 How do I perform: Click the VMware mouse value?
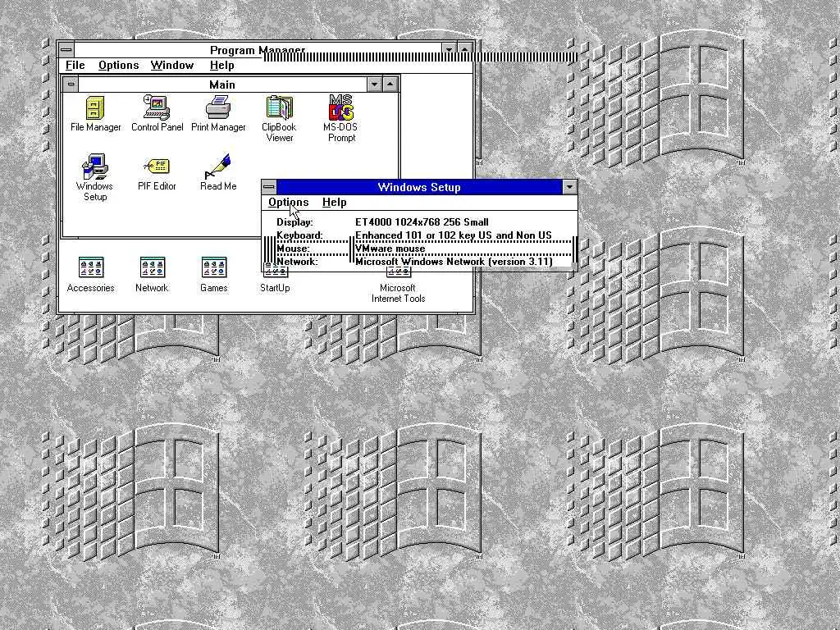[x=390, y=249]
